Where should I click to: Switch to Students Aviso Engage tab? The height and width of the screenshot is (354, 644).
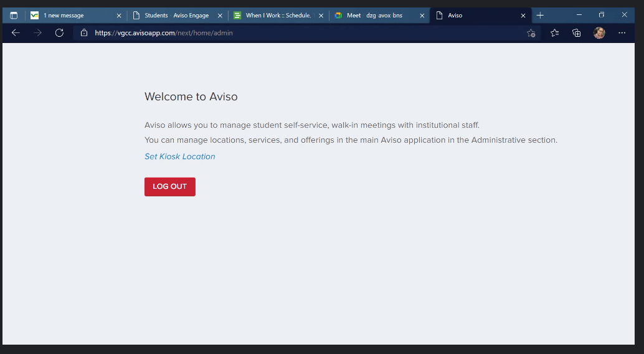178,16
